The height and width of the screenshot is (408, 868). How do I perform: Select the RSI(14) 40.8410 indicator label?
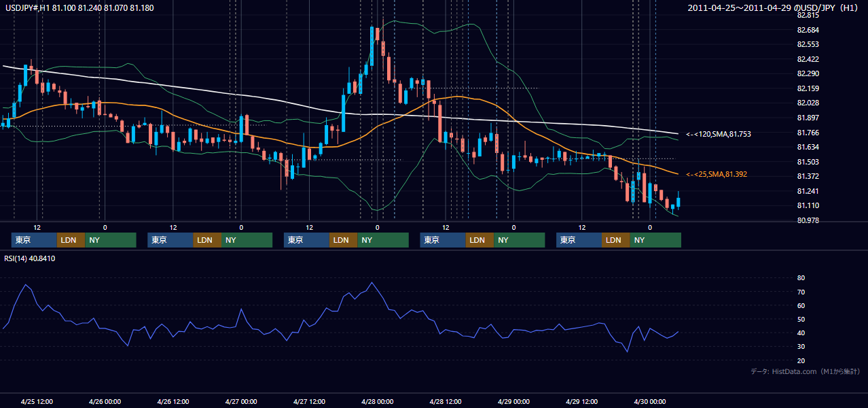30,258
